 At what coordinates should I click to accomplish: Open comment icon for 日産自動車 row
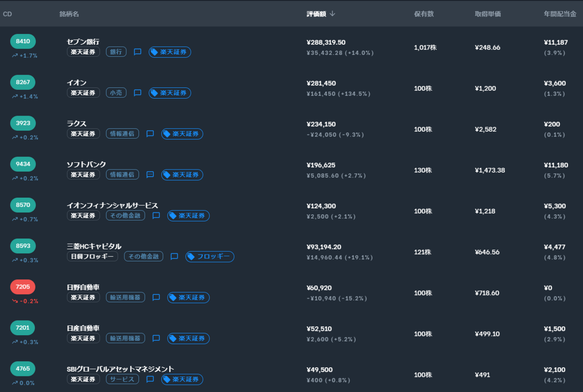tap(156, 338)
